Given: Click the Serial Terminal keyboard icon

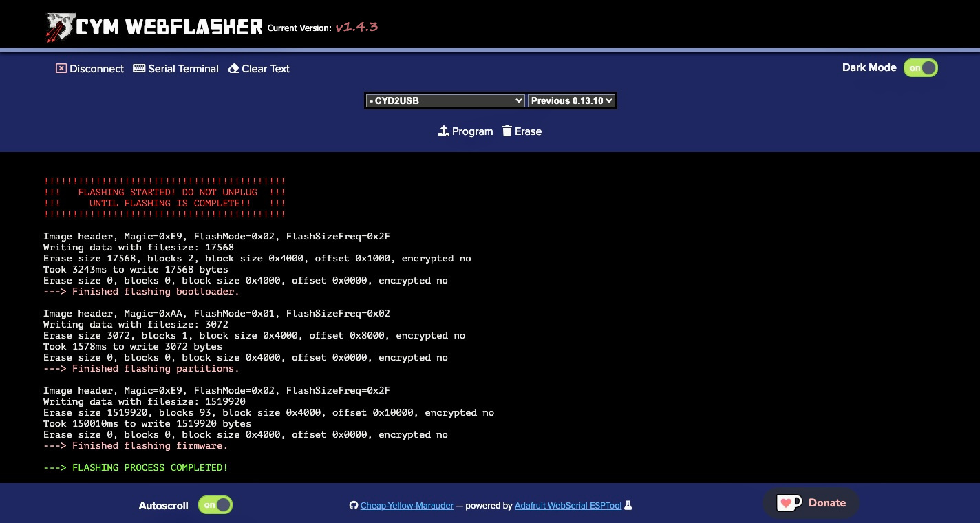Looking at the screenshot, I should click(x=139, y=69).
